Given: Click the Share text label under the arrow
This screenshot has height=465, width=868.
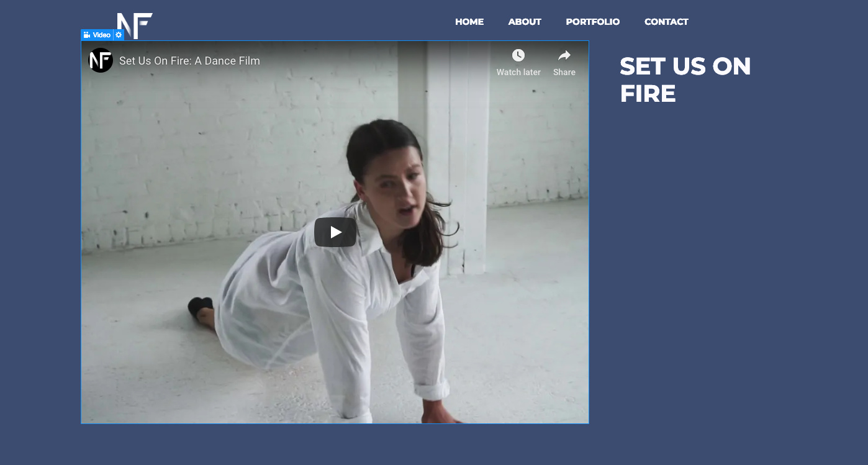Looking at the screenshot, I should (x=564, y=72).
